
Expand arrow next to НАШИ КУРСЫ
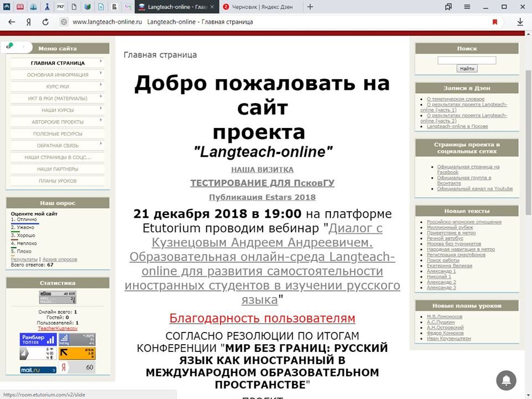pos(101,108)
